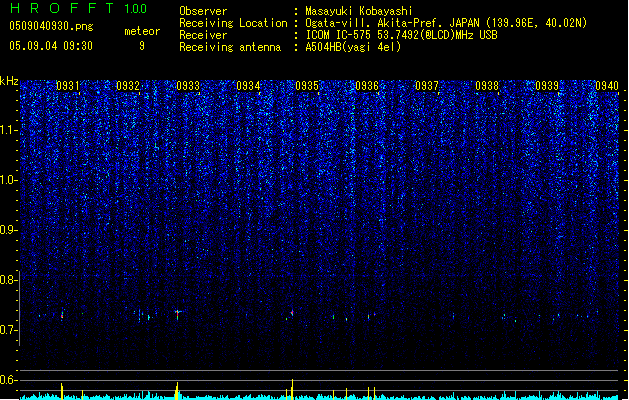629x400 pixels.
Task: Click the filename 0509040930.png
Action: 51,26
